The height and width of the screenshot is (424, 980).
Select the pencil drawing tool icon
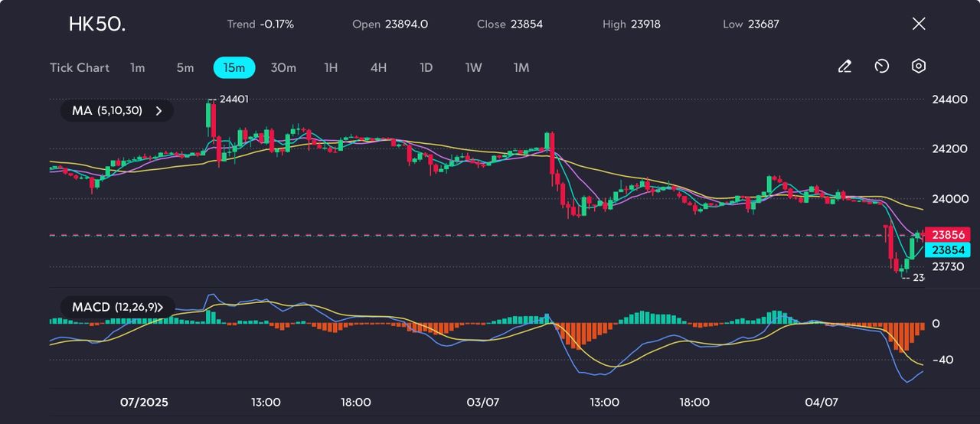coord(844,67)
